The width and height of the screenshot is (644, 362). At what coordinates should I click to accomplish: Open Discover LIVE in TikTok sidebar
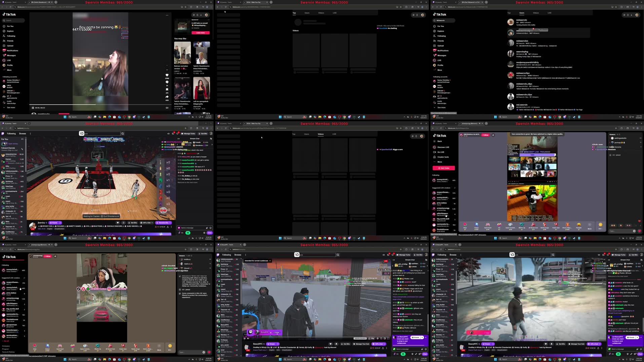pos(443,147)
